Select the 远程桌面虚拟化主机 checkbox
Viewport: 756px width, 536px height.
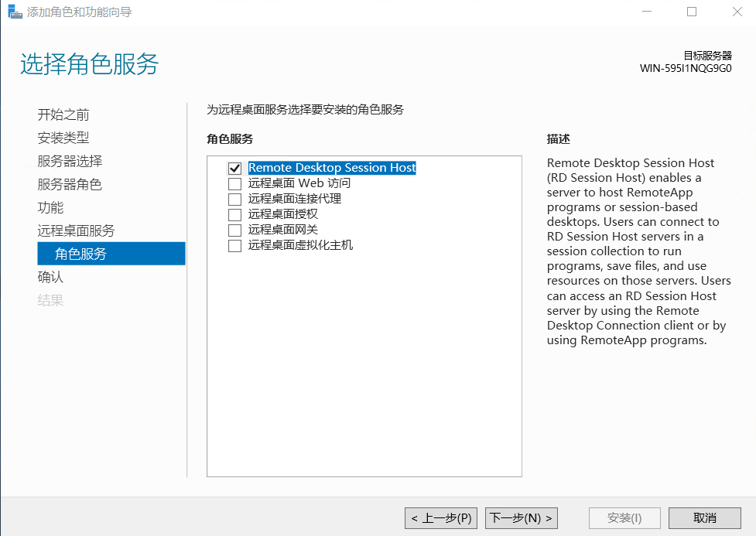(234, 245)
